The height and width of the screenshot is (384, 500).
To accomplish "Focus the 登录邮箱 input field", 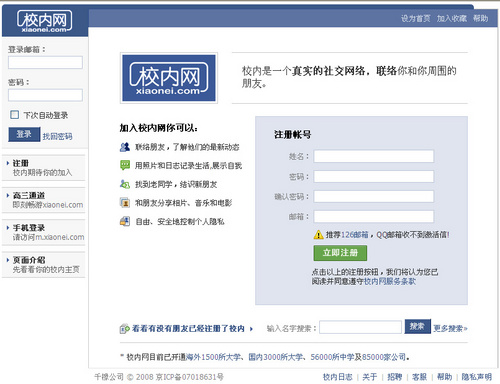I will tap(45, 62).
